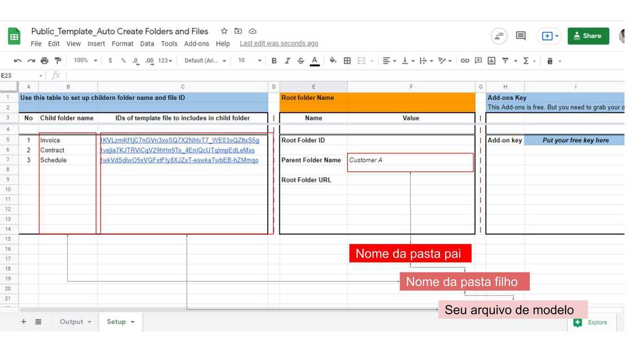Insert a comment from the toolbar
The height and width of the screenshot is (351, 644).
(478, 61)
